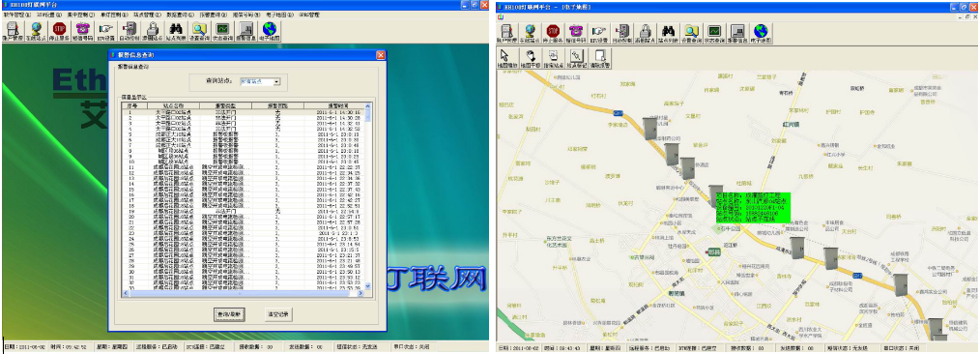The width and height of the screenshot is (980, 354).
Task: Click the right arrow of horizontal list scrollbar
Action: (360, 293)
